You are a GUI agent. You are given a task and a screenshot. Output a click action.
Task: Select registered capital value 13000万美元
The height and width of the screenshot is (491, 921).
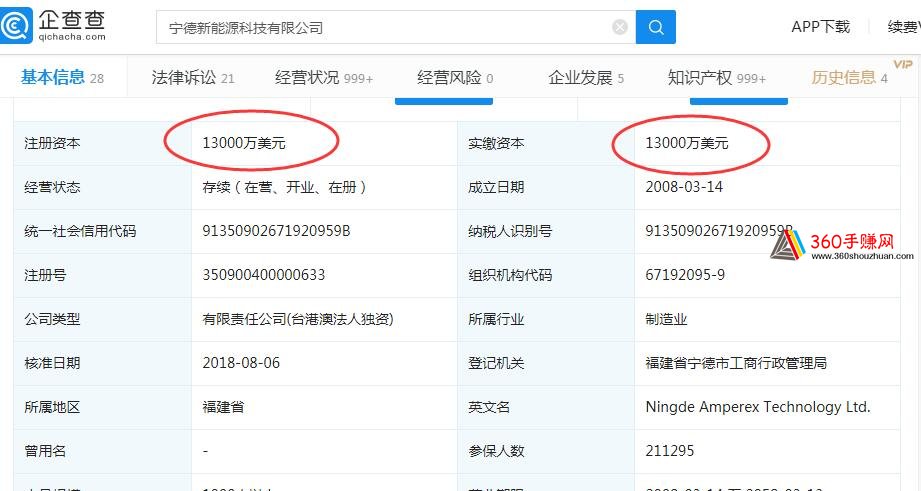tap(244, 143)
